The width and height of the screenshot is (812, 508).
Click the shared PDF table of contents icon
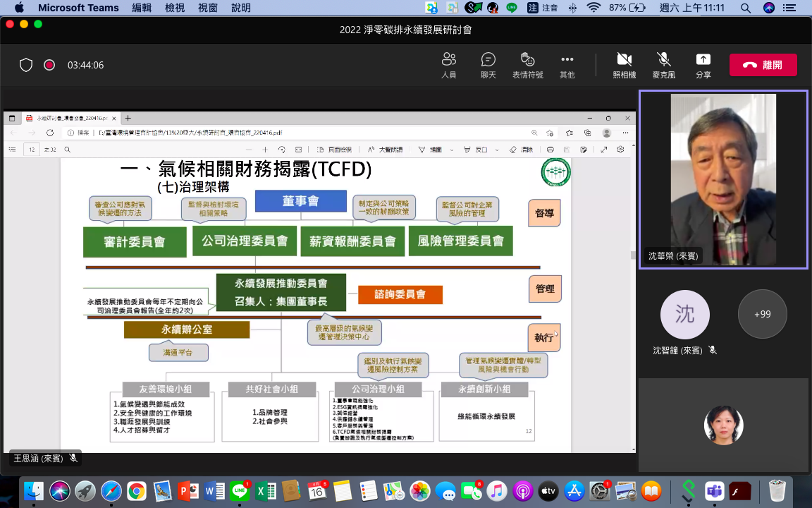click(13, 150)
